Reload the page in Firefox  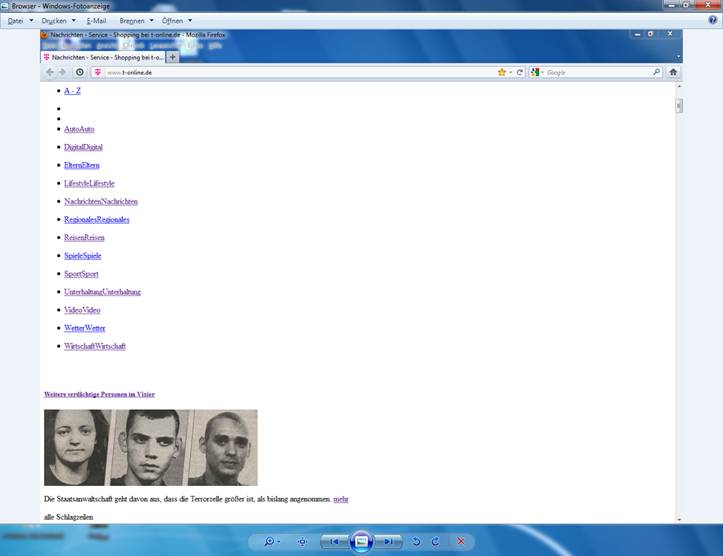[520, 72]
